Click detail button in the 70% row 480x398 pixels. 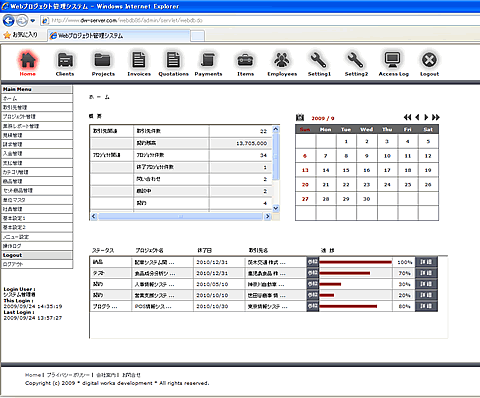[426, 273]
